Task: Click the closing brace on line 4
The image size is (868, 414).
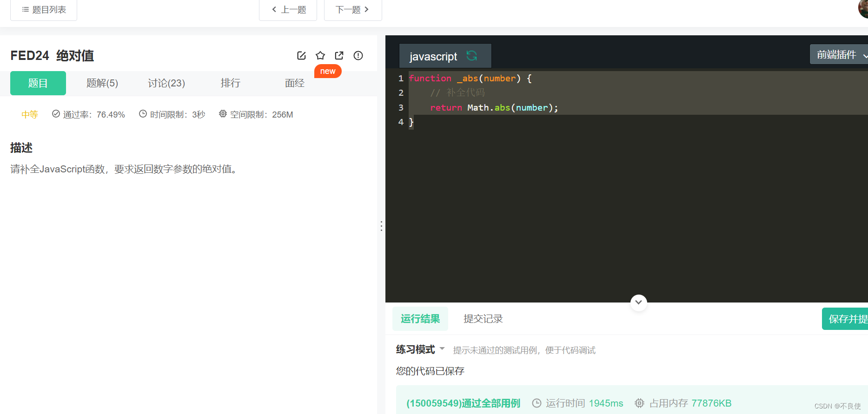Action: click(411, 122)
